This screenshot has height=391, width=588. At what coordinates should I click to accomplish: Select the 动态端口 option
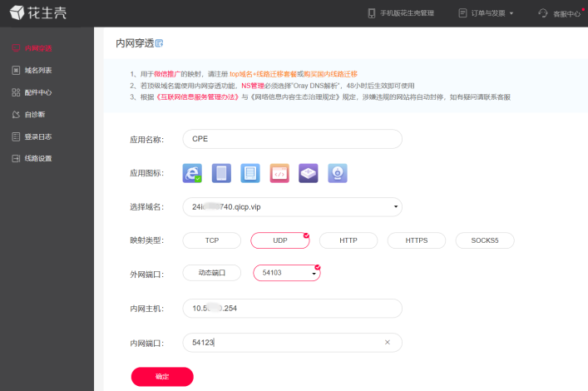click(x=211, y=273)
